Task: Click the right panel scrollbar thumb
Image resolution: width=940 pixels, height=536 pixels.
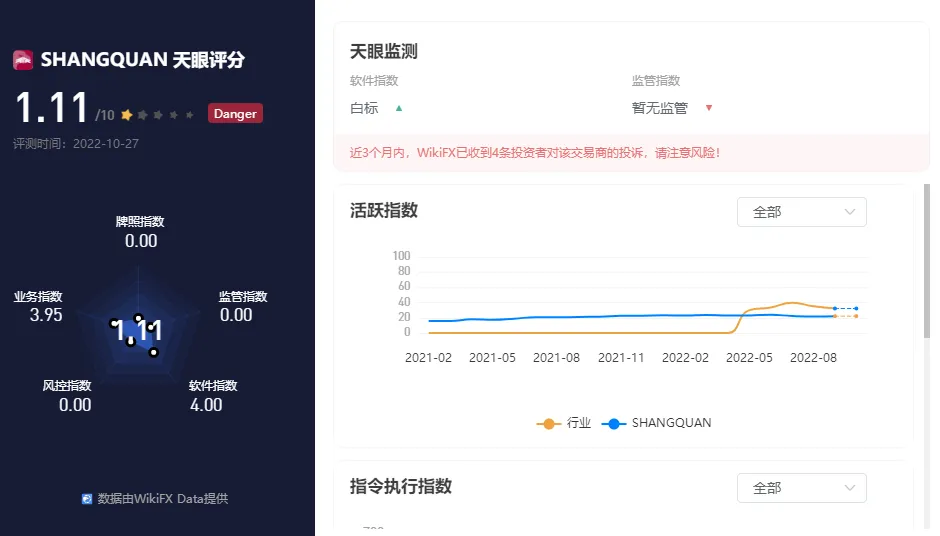Action: click(x=927, y=261)
